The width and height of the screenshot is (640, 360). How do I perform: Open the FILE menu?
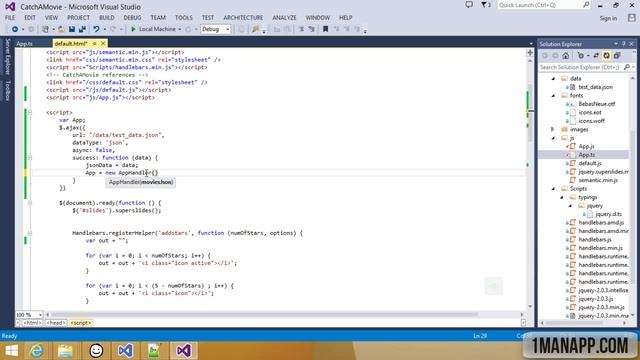10,18
